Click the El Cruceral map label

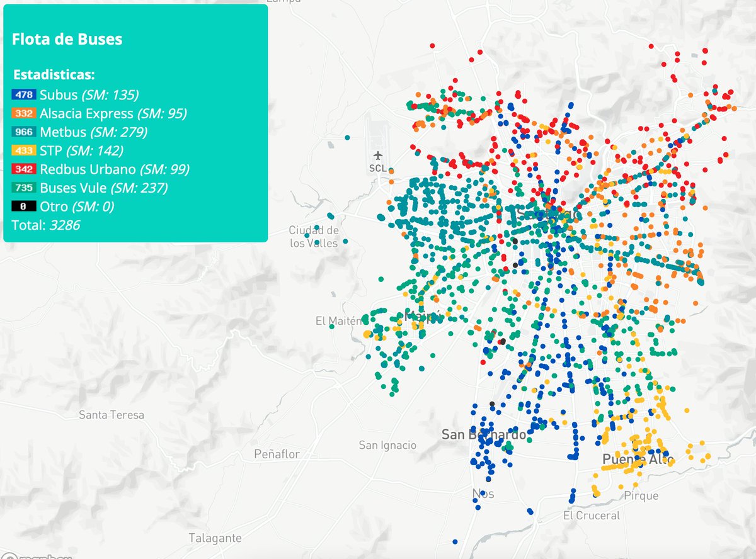(x=592, y=516)
